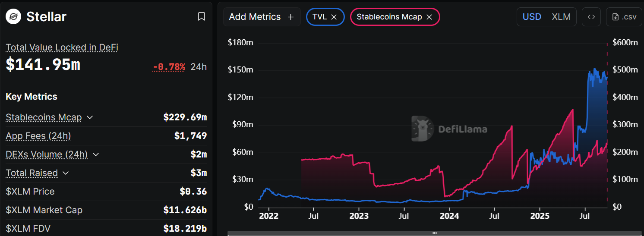Bookmark the Stellar chain page

pos(201,17)
